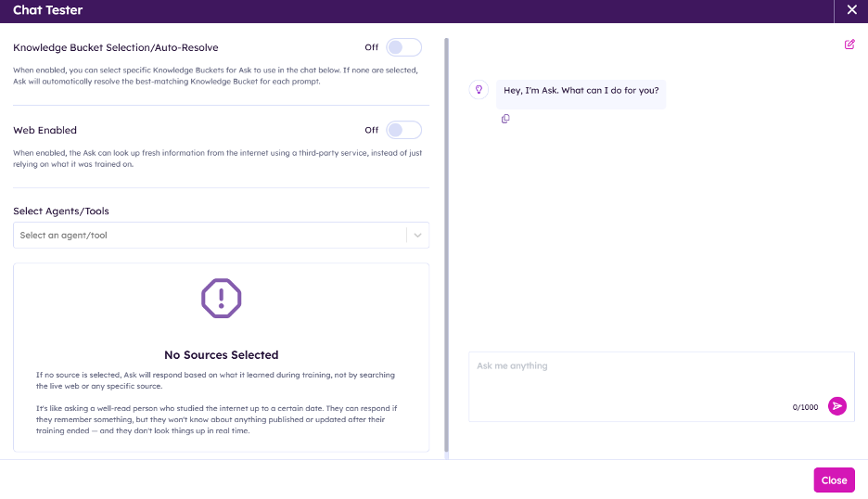Click the 'Select Agents/Tools' label
The image size is (868, 499).
(x=61, y=211)
